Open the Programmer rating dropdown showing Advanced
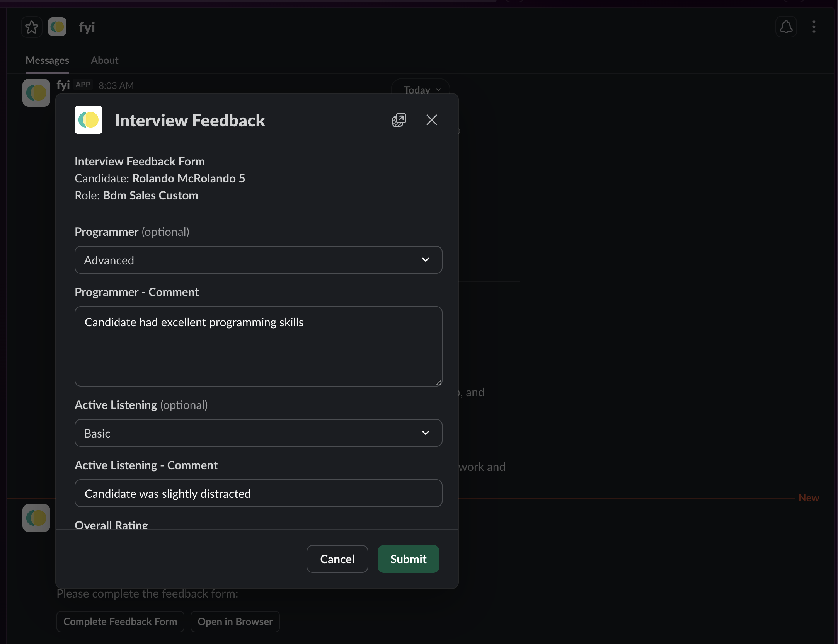Screen dimensions: 838x644 pos(259,260)
